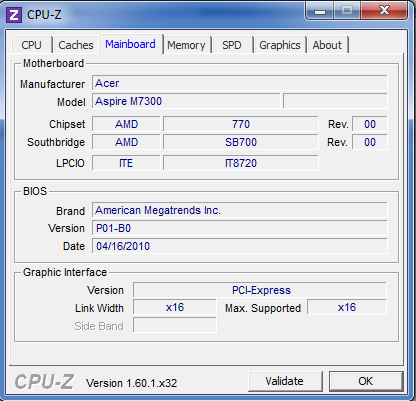Click the Chipset Rev. value 00
The width and height of the screenshot is (416, 401).
pos(370,124)
